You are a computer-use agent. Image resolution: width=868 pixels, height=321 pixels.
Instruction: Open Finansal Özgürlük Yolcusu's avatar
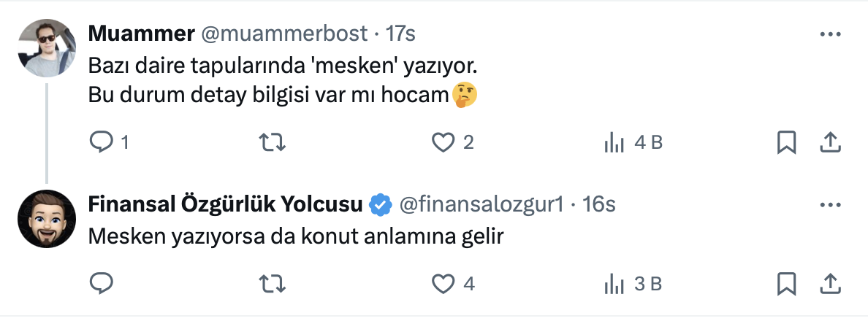tap(47, 218)
